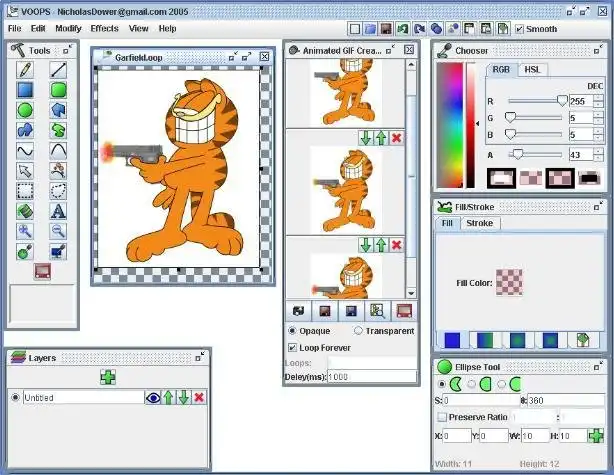The height and width of the screenshot is (475, 614).
Task: Select the Line tool
Action: point(58,70)
